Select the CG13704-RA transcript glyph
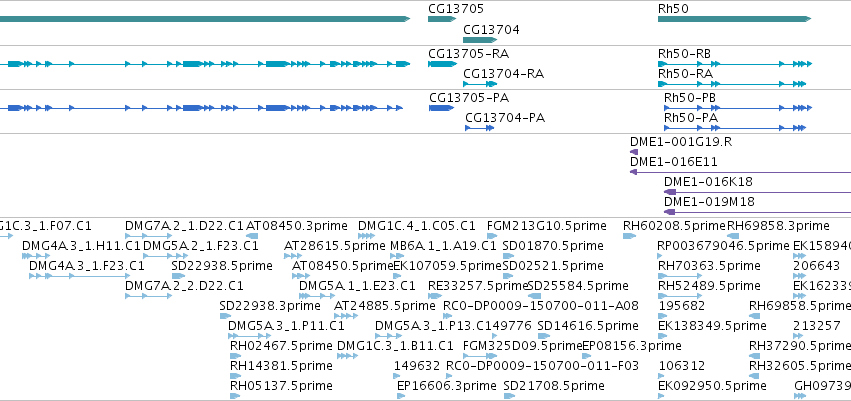This screenshot has height=401, width=851. (480, 84)
